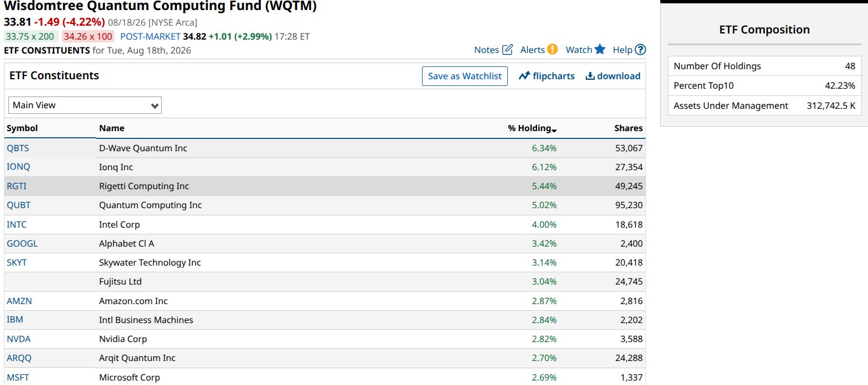Open the NVDA symbol link
The height and width of the screenshot is (385, 868).
point(18,339)
